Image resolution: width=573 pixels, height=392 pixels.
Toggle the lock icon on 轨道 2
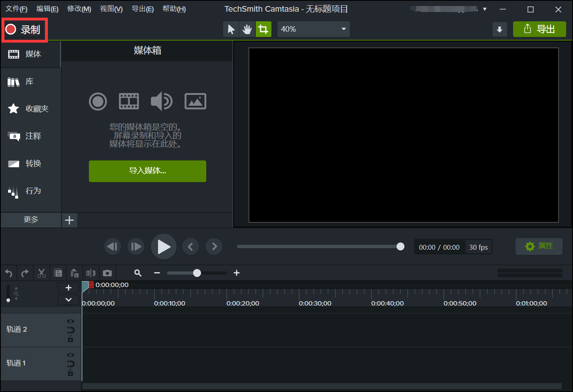71,339
